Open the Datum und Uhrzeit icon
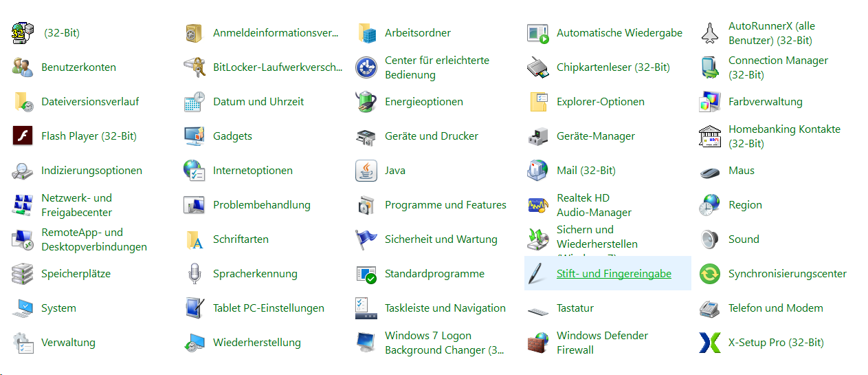 [x=194, y=102]
